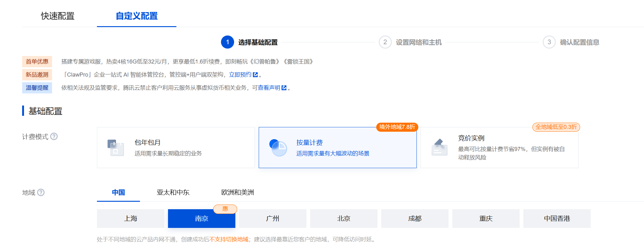
Task: Select the 欧洲和美洲 region tab
Action: coord(238,192)
